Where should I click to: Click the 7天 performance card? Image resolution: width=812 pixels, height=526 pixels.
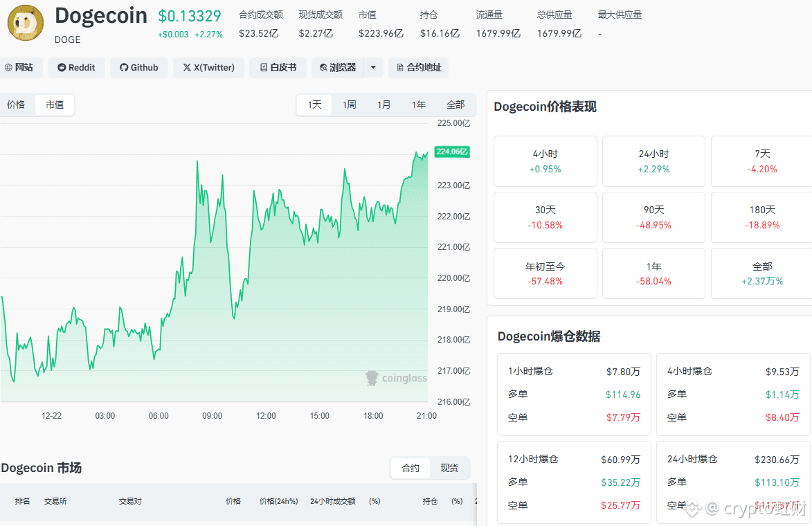(x=761, y=161)
